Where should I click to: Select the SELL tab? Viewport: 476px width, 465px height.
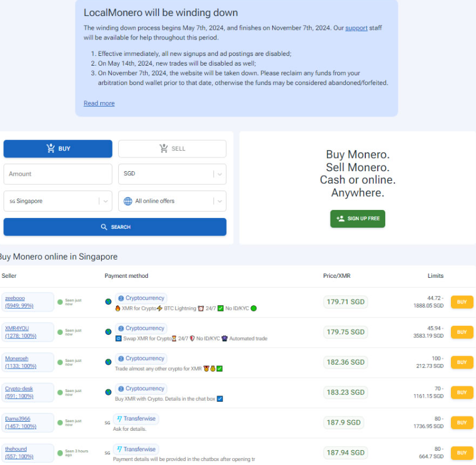[172, 148]
